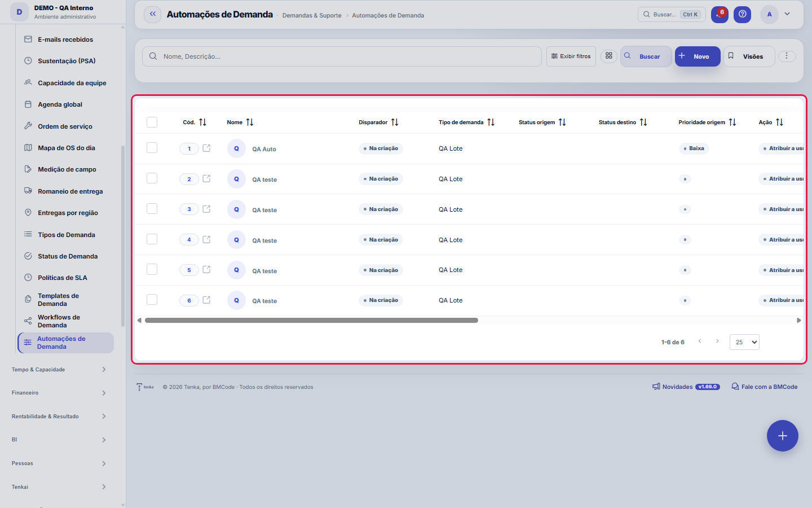This screenshot has width=812, height=508.
Task: Check the checkbox for row 5
Action: pos(152,270)
